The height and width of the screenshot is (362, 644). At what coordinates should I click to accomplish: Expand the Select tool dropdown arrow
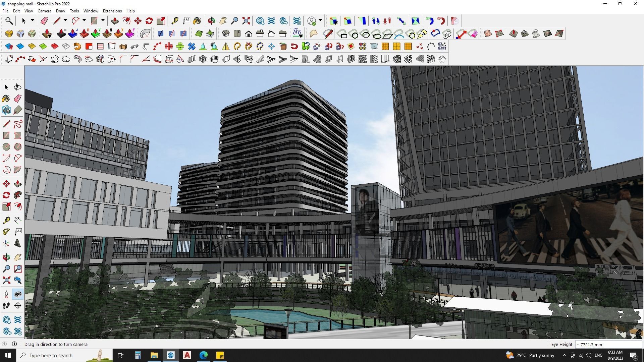click(x=33, y=20)
